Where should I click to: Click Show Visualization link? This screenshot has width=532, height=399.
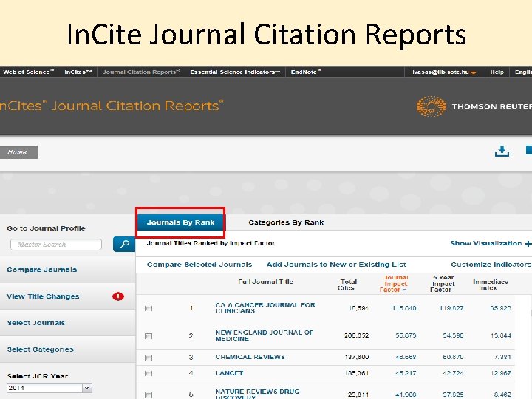tap(486, 243)
